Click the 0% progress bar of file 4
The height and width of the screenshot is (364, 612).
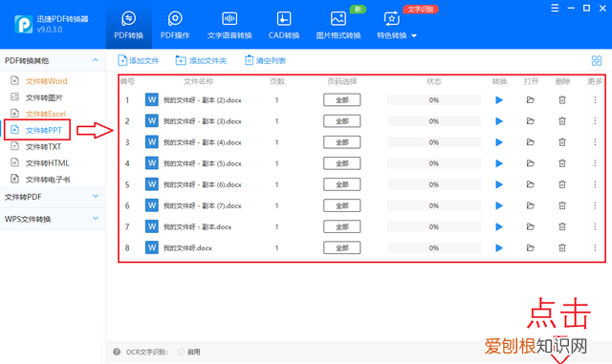[x=434, y=163]
